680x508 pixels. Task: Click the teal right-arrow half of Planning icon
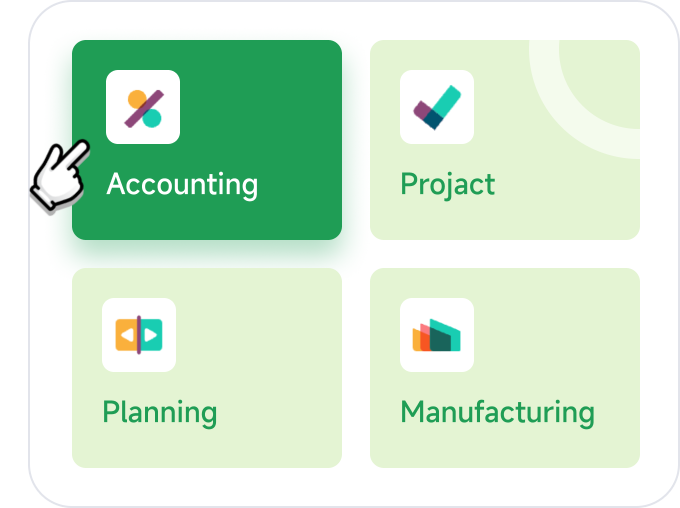point(151,335)
